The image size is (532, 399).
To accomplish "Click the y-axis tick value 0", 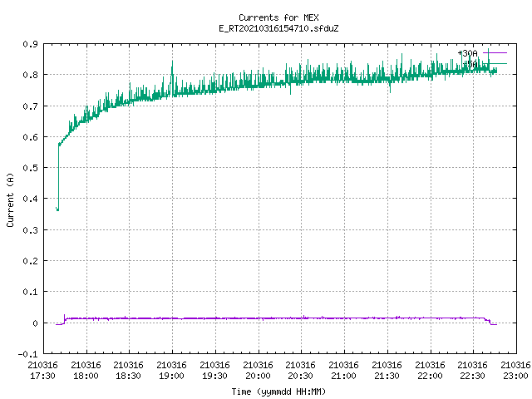I will [35, 323].
